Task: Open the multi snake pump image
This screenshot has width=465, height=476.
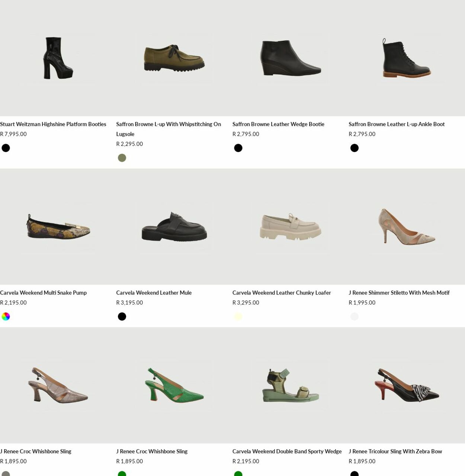Action: pyautogui.click(x=58, y=226)
